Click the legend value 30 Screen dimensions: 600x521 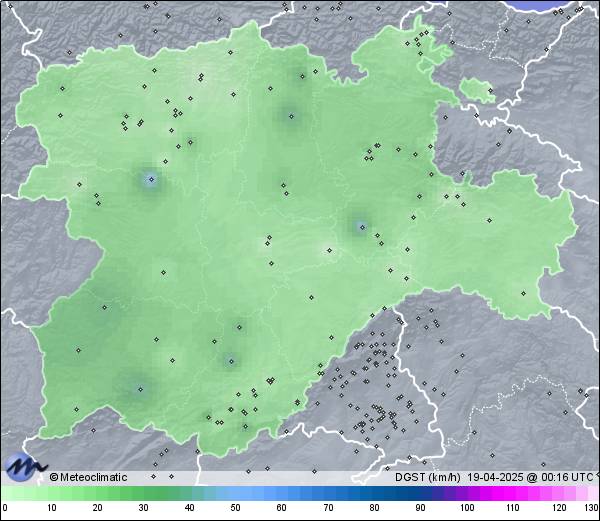point(143,508)
